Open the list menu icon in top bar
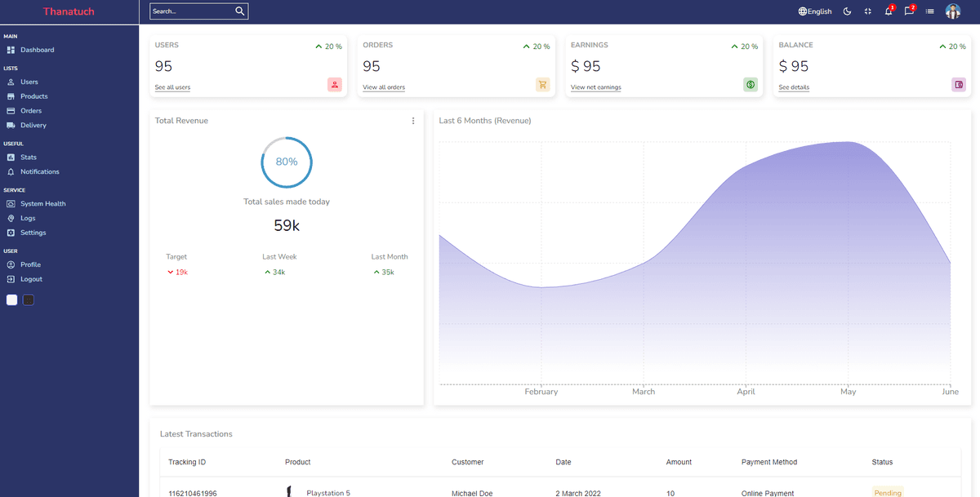 [930, 11]
